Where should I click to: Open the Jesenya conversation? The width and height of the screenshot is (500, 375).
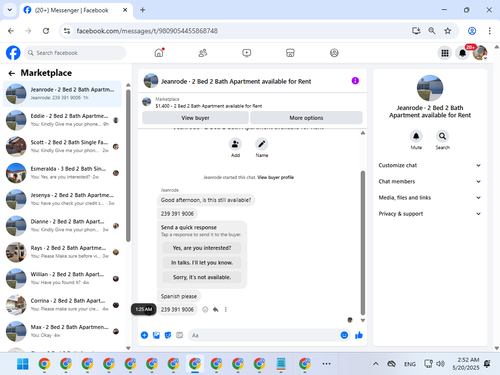62,199
